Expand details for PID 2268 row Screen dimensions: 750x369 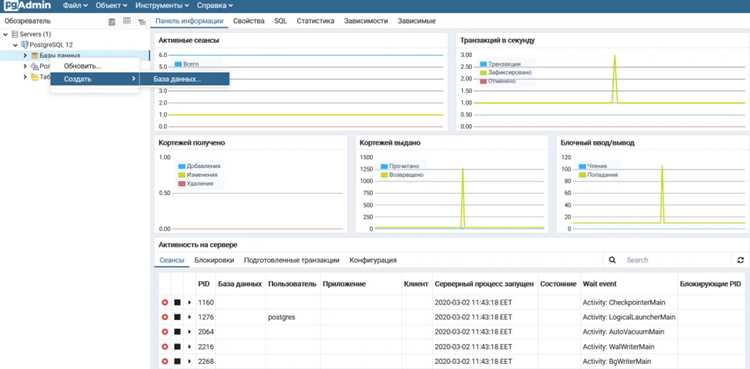point(189,361)
